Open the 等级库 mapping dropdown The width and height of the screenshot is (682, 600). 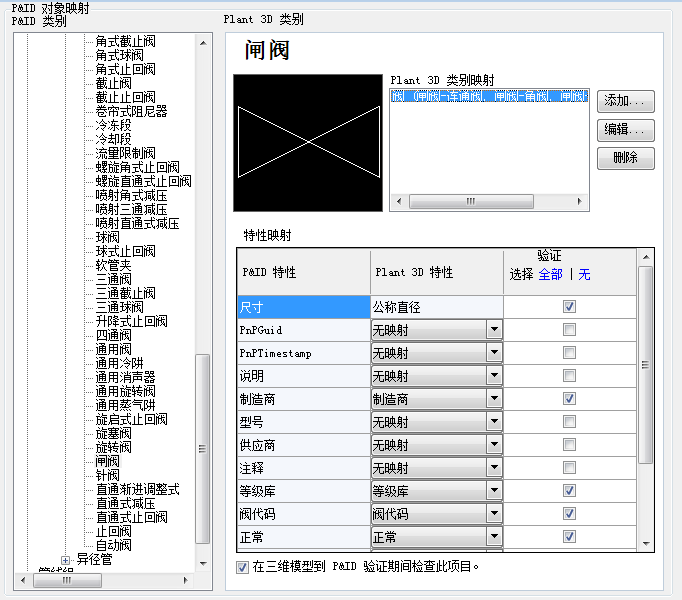coord(494,491)
